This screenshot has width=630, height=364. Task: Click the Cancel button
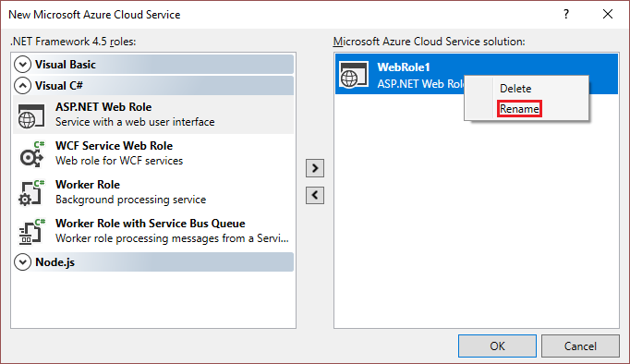coord(580,346)
